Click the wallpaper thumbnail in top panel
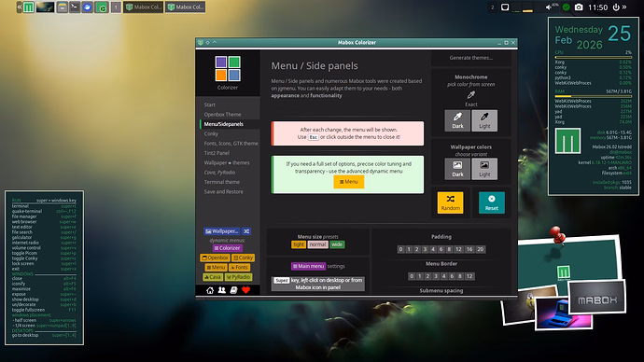The image size is (644, 362). coord(45,7)
